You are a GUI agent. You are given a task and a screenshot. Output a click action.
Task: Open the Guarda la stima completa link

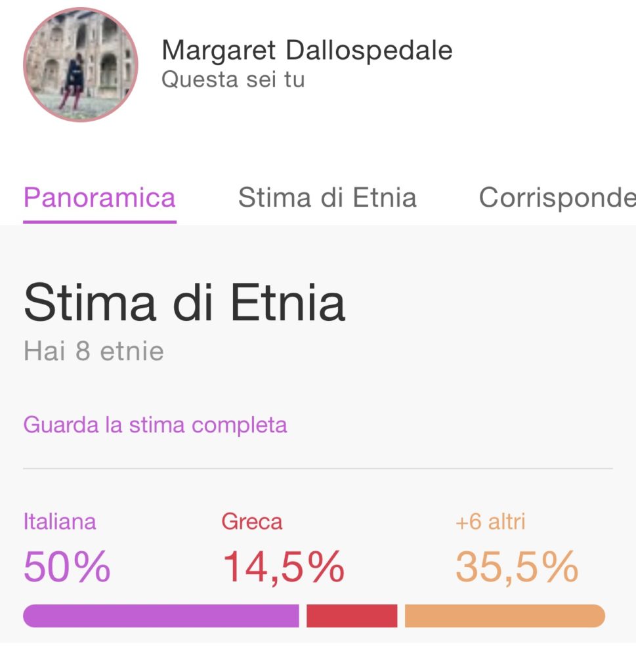(155, 425)
